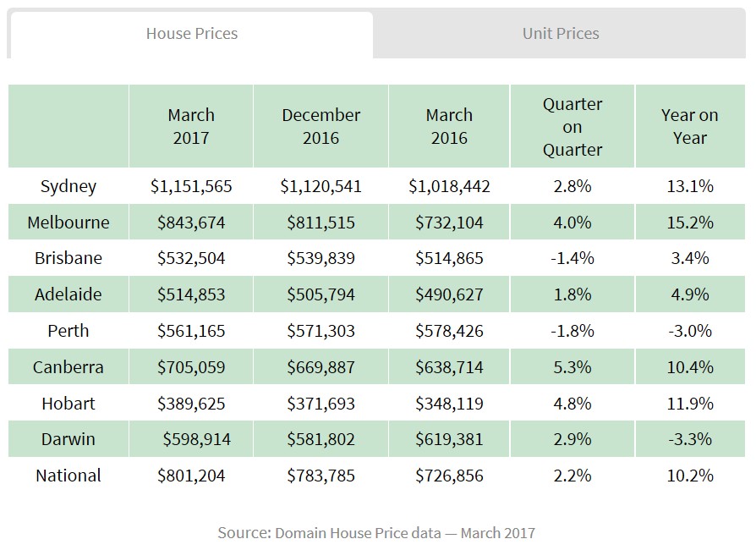The image size is (756, 550).
Task: Select the Hobart row label
Action: click(68, 404)
